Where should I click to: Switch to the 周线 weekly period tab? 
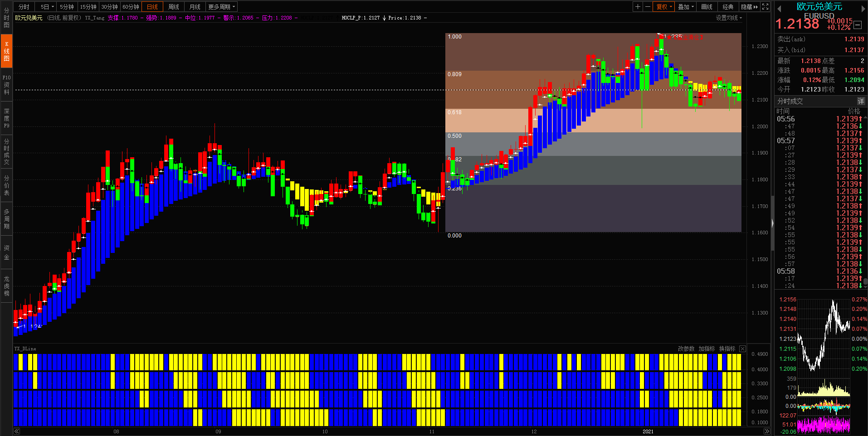coord(173,7)
